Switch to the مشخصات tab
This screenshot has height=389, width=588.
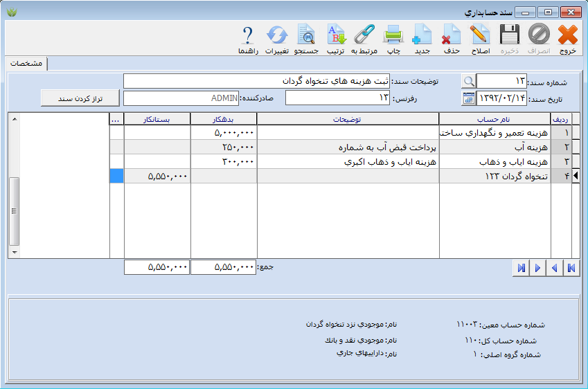click(27, 64)
